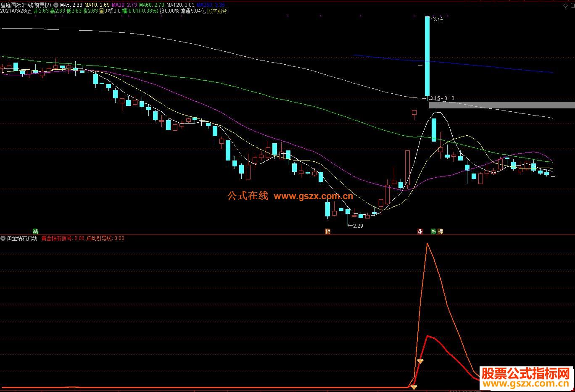
Task: Click the lower diamond signal icon at baseline
Action: pos(414,387)
